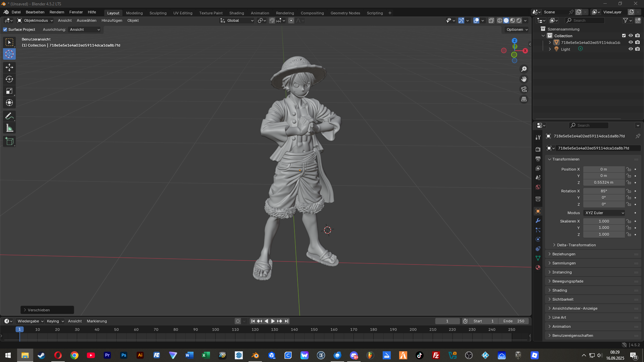Open the Object Data mesh tab
This screenshot has width=644, height=362.
(538, 258)
